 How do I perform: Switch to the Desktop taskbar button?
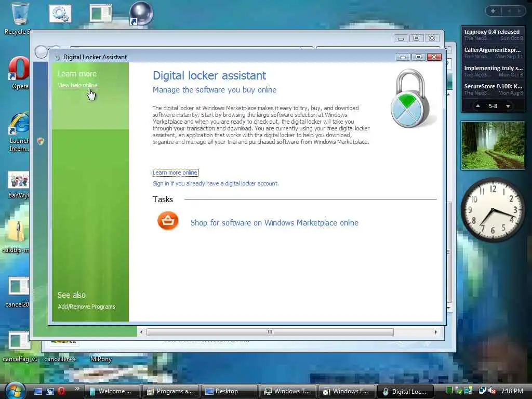(x=229, y=391)
